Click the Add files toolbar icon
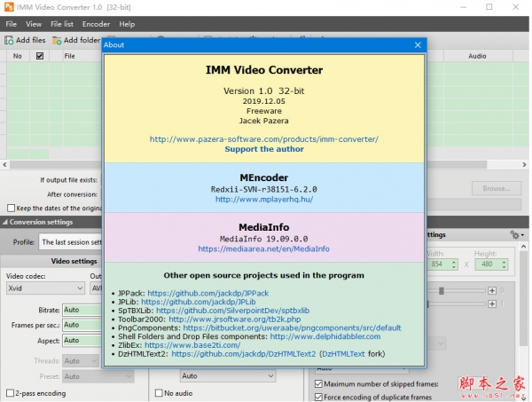The height and width of the screenshot is (402, 532). [9, 41]
